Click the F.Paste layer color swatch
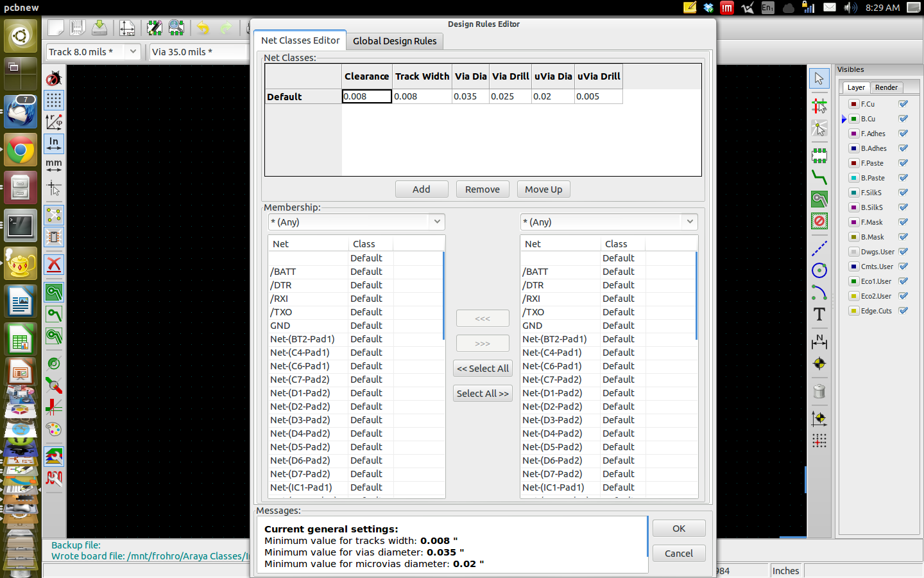This screenshot has height=578, width=924. 854,163
